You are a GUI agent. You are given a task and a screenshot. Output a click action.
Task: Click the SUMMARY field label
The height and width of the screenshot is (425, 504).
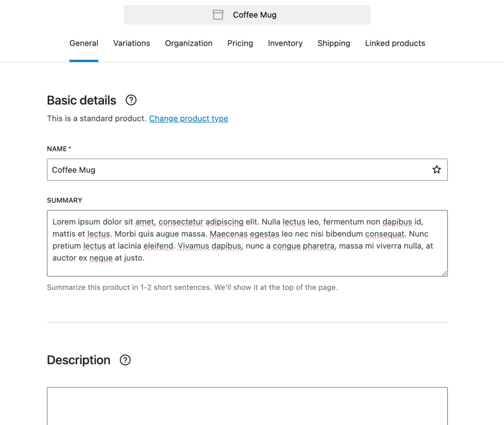coord(64,200)
